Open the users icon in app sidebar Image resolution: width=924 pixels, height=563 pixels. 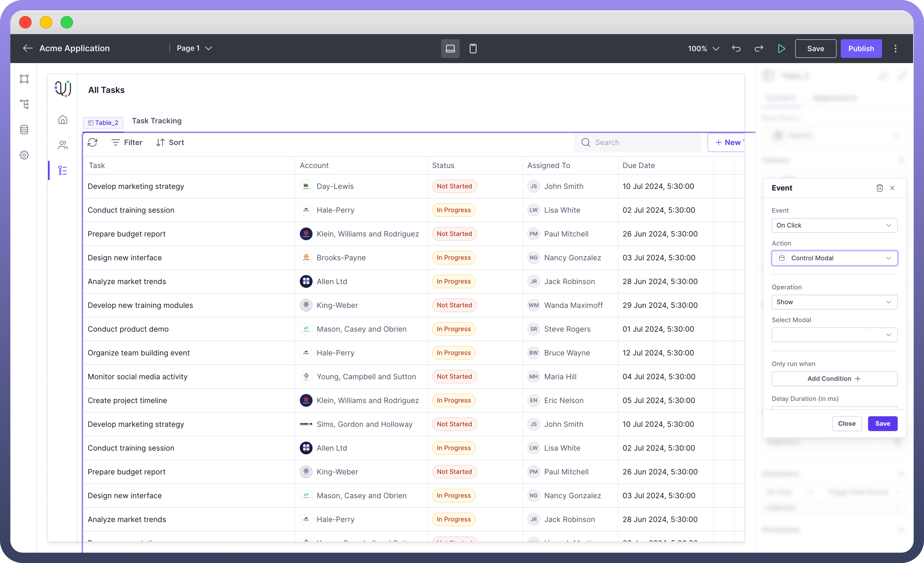click(63, 145)
